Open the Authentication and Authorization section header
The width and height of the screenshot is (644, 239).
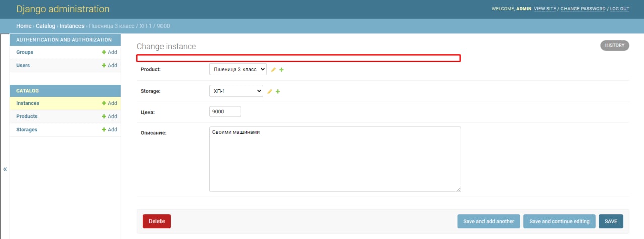pyautogui.click(x=64, y=40)
